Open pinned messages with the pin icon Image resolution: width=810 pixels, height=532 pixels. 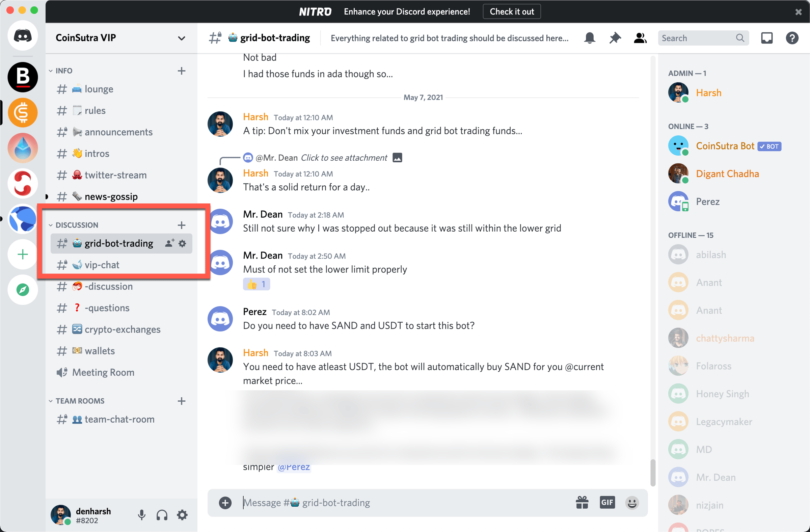615,38
